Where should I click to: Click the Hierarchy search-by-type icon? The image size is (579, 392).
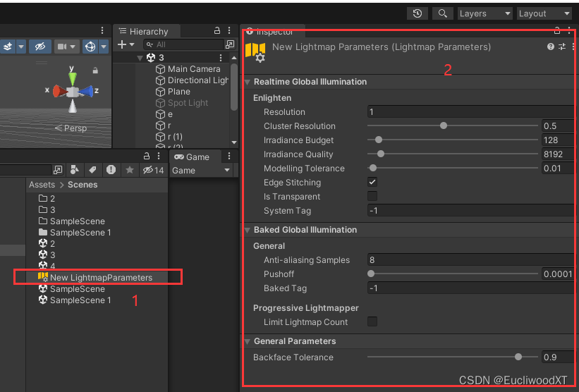coord(230,44)
